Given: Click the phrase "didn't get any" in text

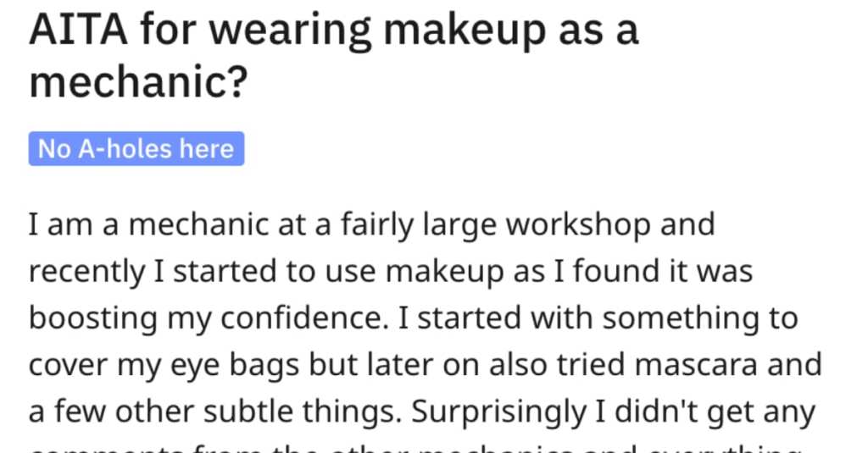Looking at the screenshot, I should pos(715,412).
